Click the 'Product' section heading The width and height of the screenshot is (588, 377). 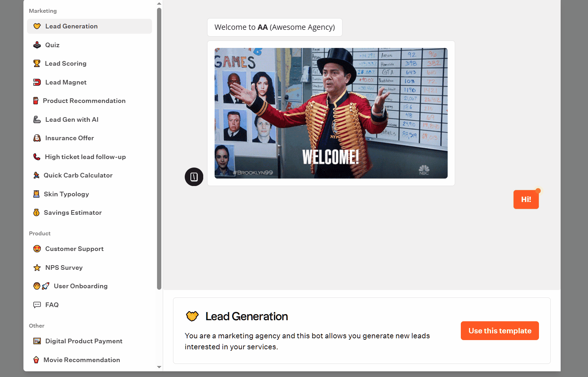click(40, 234)
